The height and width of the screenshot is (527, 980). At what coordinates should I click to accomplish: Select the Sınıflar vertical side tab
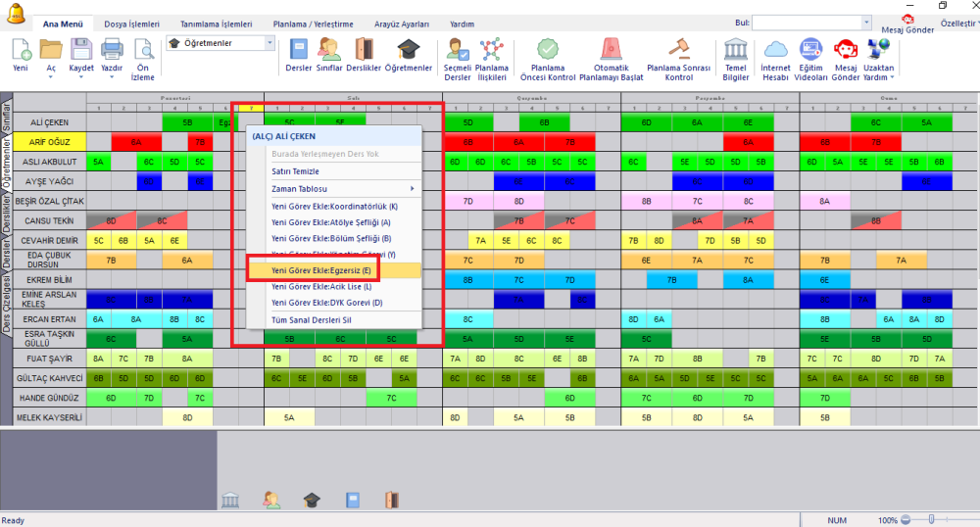click(6, 116)
